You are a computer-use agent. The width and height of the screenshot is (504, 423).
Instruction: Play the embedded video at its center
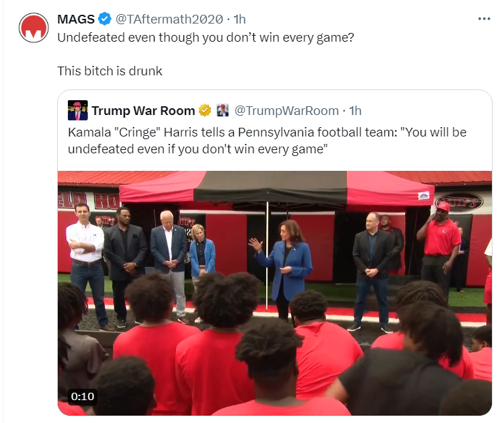click(275, 293)
